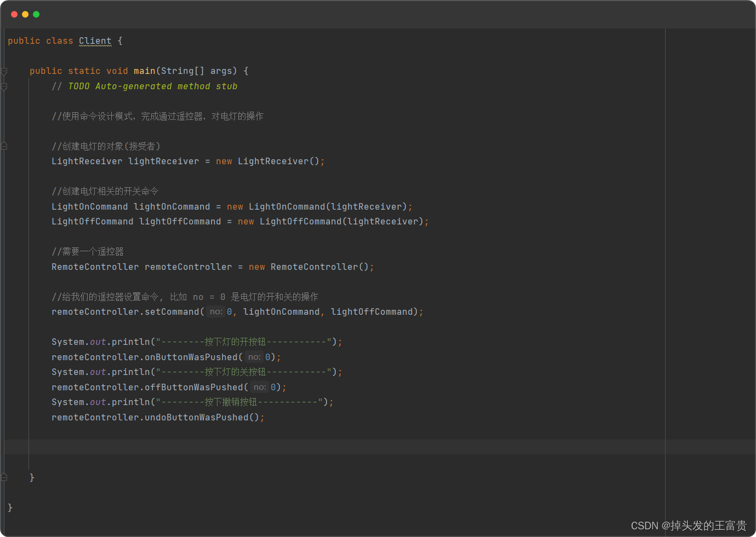
Task: Click the comment "//创建电灯相关的开关命令"
Action: click(105, 191)
